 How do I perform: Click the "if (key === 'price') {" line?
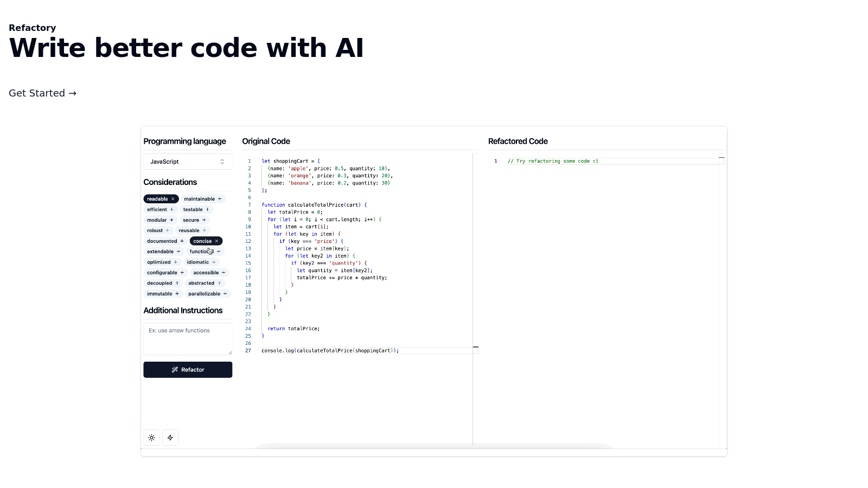tap(311, 241)
